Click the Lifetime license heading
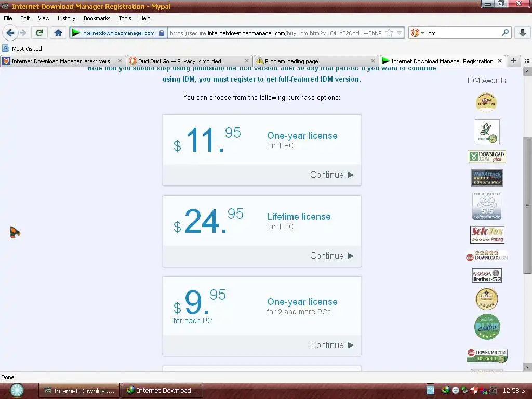 tap(299, 217)
